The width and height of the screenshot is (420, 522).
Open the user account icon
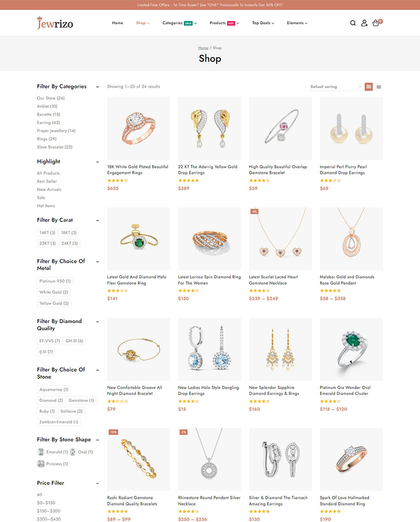pos(364,23)
